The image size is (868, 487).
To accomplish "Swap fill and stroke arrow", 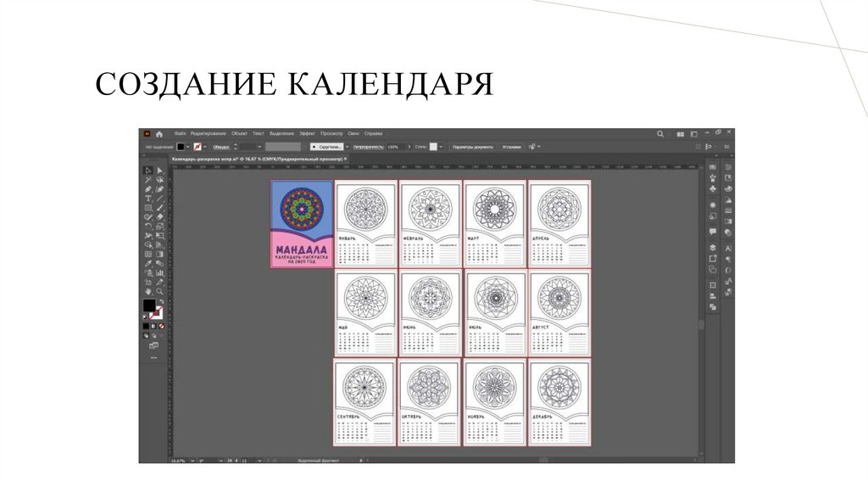I will pos(161,301).
